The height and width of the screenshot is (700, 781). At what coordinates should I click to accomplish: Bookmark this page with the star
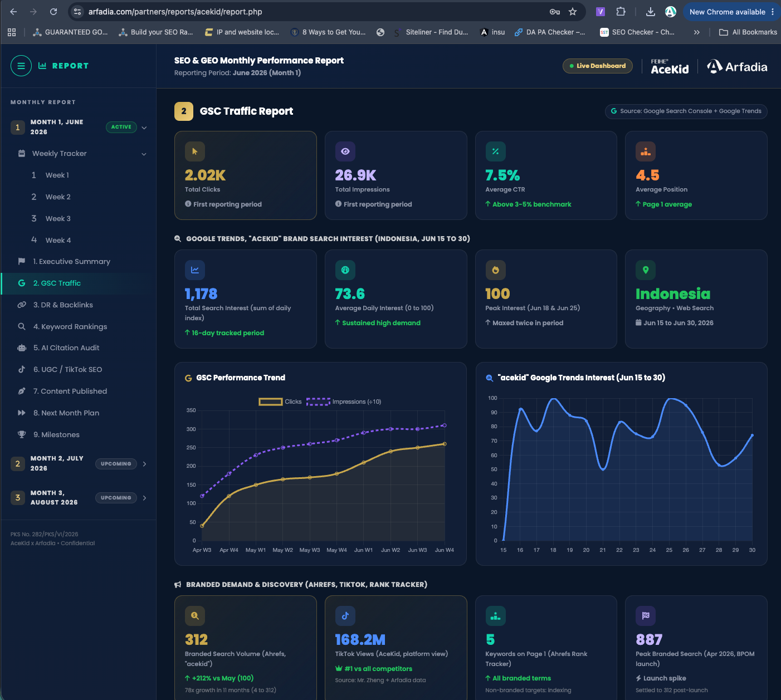(573, 12)
